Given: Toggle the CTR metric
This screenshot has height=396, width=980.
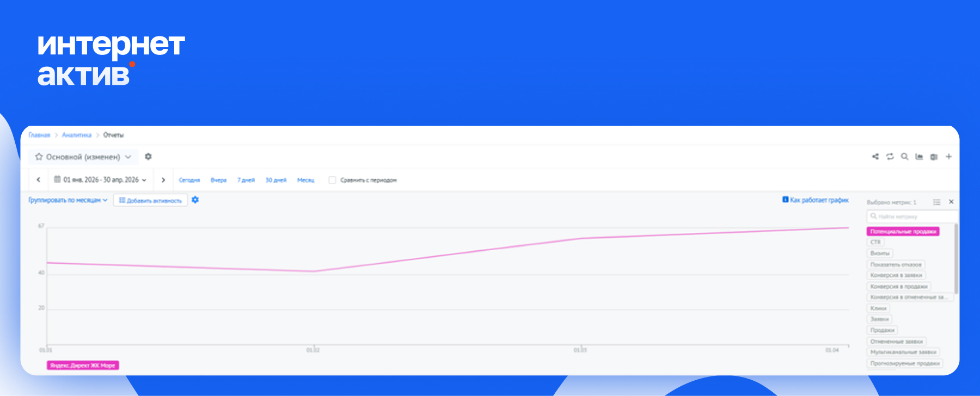Looking at the screenshot, I should [875, 242].
